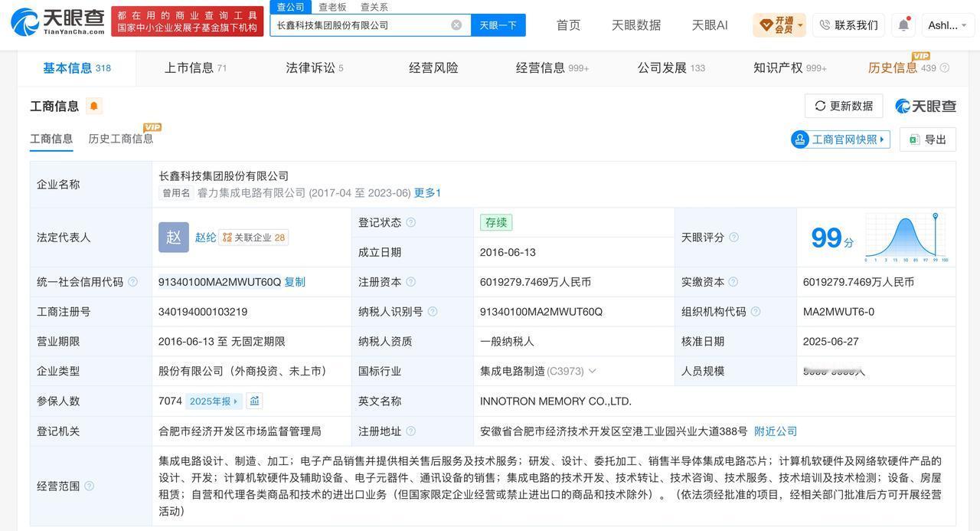Click English name INNOTRON MEMORY CO.,LTD.

[x=556, y=401]
